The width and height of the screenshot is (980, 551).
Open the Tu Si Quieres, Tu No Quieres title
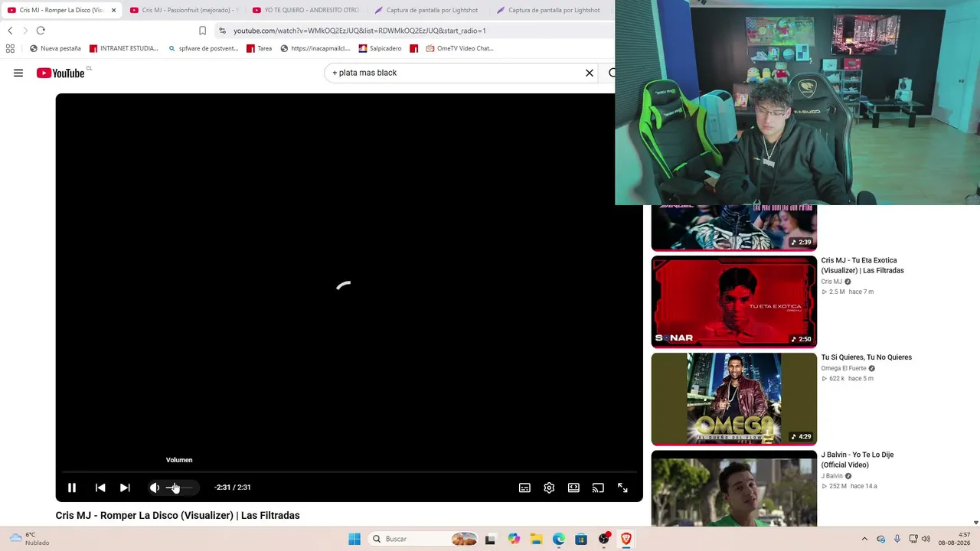(867, 357)
